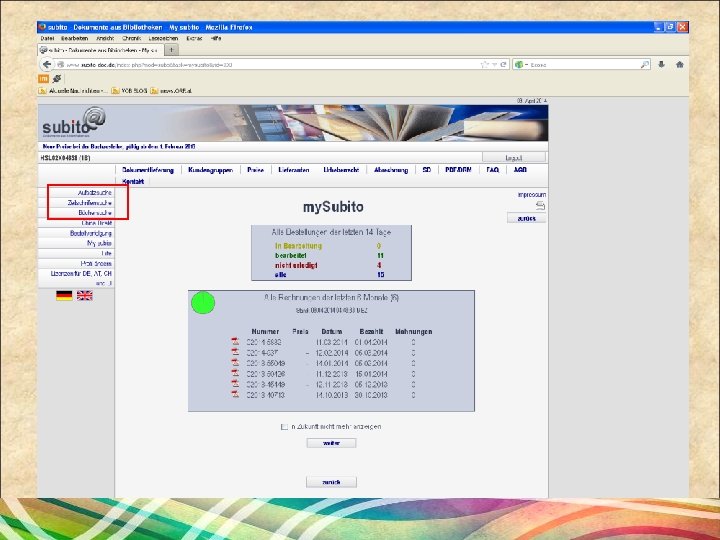Click the German flag language icon
The width and height of the screenshot is (720, 540).
tap(64, 295)
